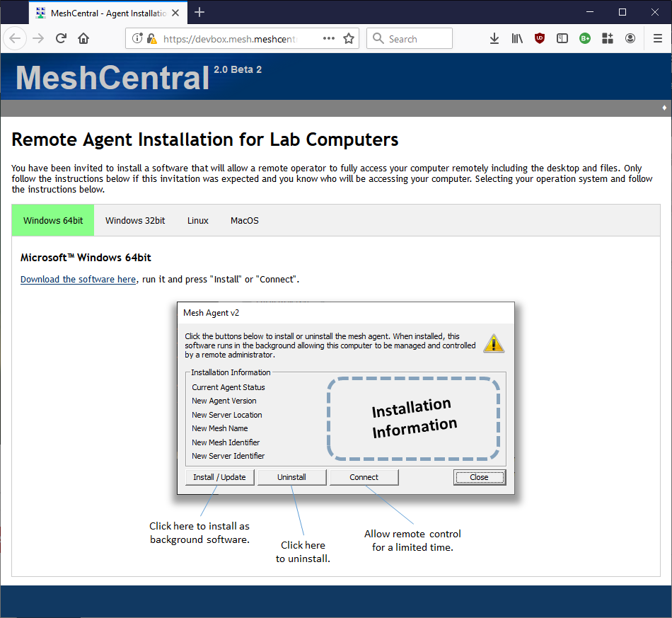Show site information icon in address bar

(137, 39)
